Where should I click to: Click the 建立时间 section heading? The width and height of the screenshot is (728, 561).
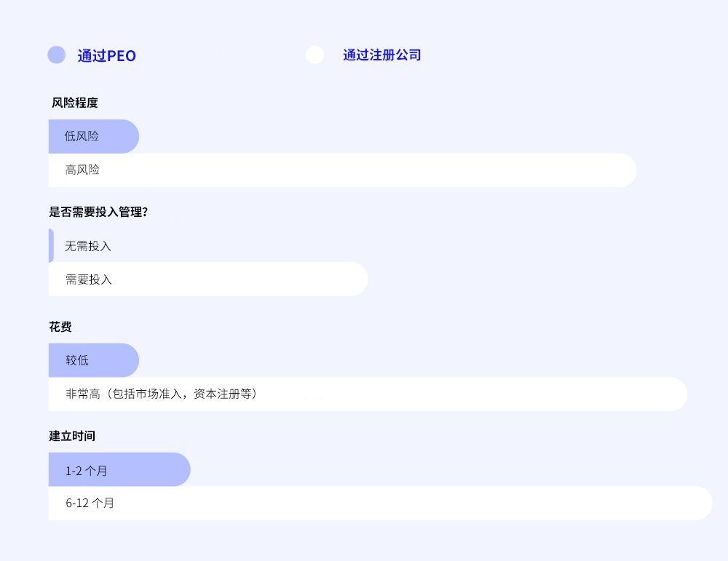[72, 437]
